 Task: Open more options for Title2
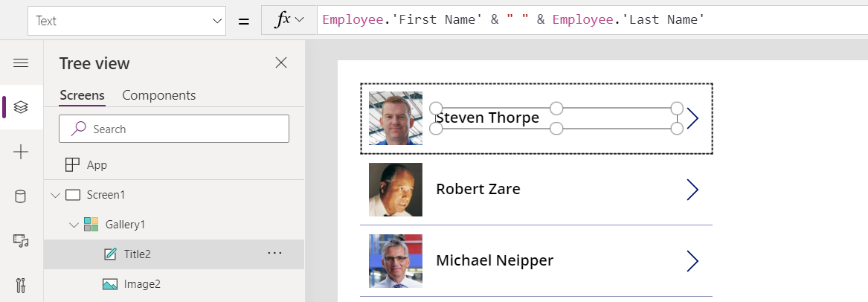[x=274, y=254]
